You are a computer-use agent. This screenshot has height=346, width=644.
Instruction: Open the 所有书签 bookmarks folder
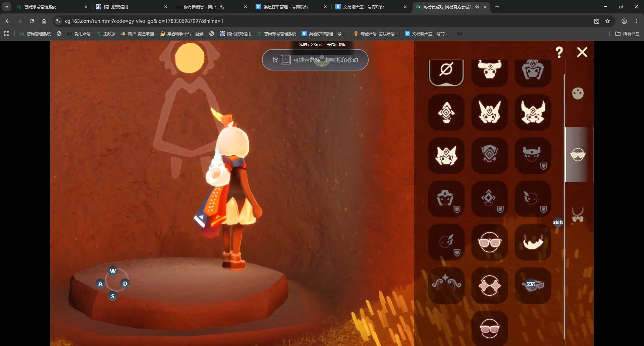[627, 34]
